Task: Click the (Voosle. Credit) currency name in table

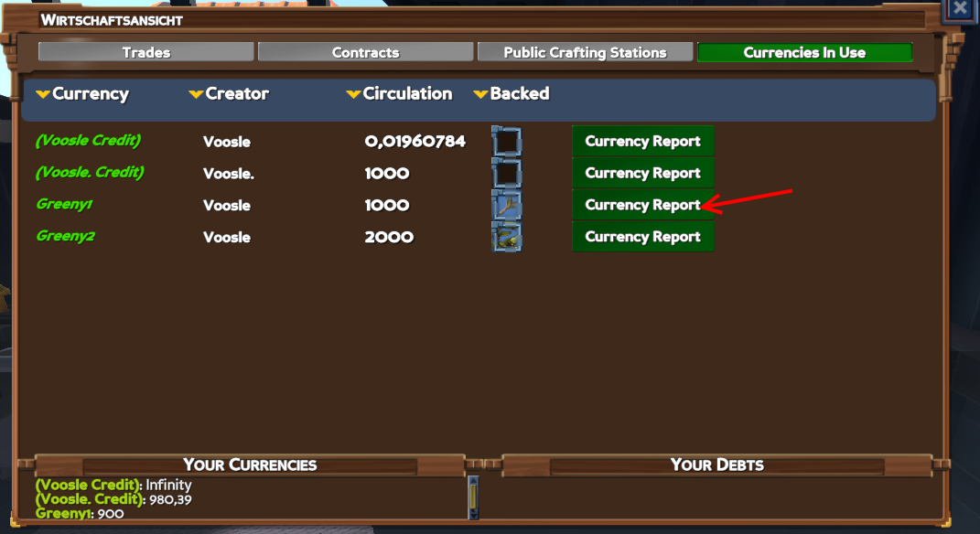Action: point(90,173)
